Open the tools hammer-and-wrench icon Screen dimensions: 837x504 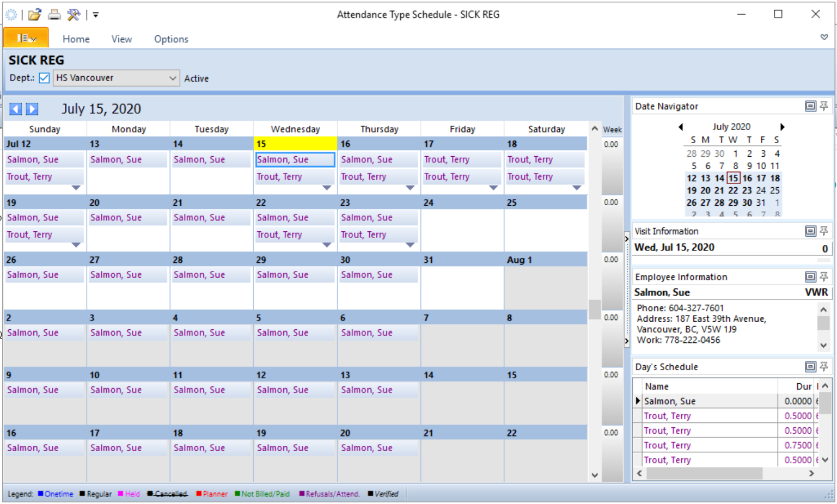[74, 15]
